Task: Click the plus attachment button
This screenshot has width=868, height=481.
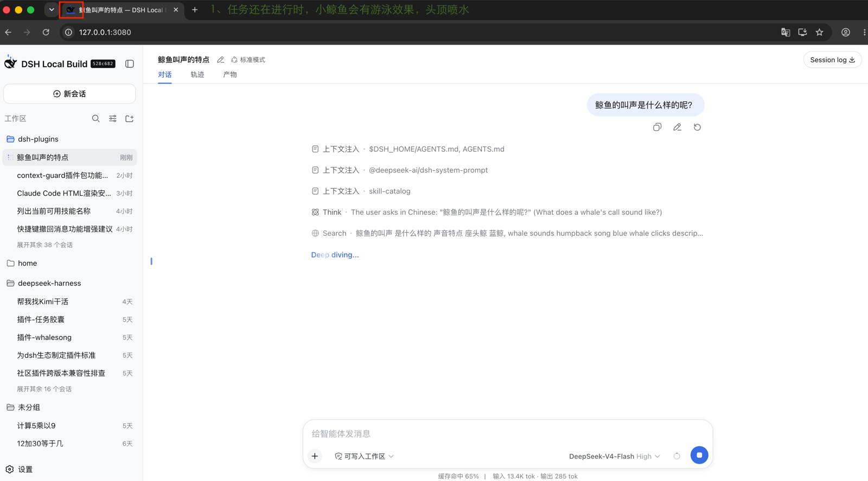Action: (x=315, y=456)
